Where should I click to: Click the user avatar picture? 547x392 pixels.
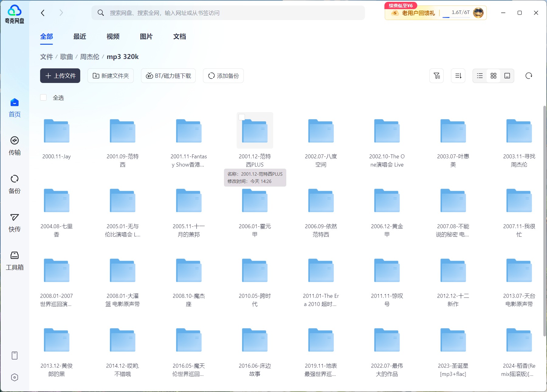pos(478,13)
